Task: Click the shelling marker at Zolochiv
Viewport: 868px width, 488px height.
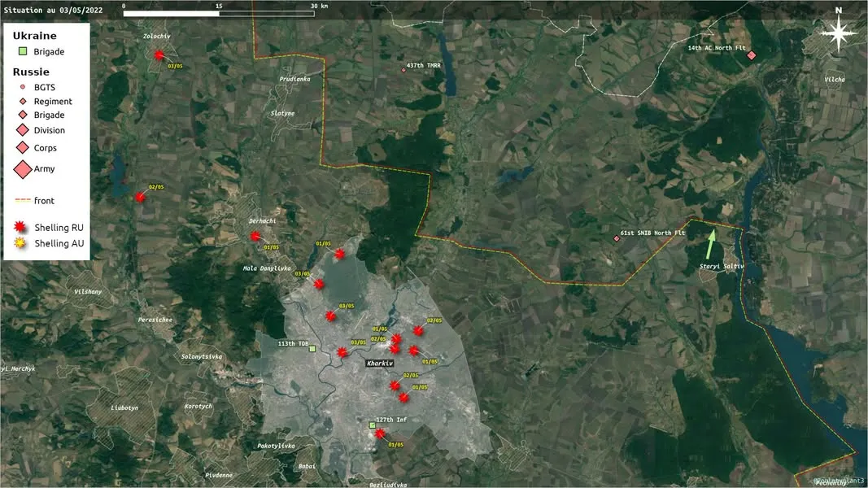Action: pos(159,54)
